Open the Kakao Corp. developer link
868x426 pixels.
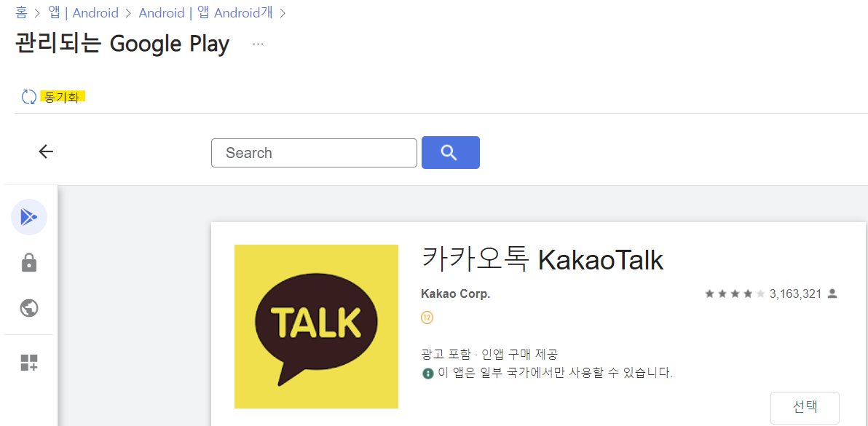click(456, 293)
